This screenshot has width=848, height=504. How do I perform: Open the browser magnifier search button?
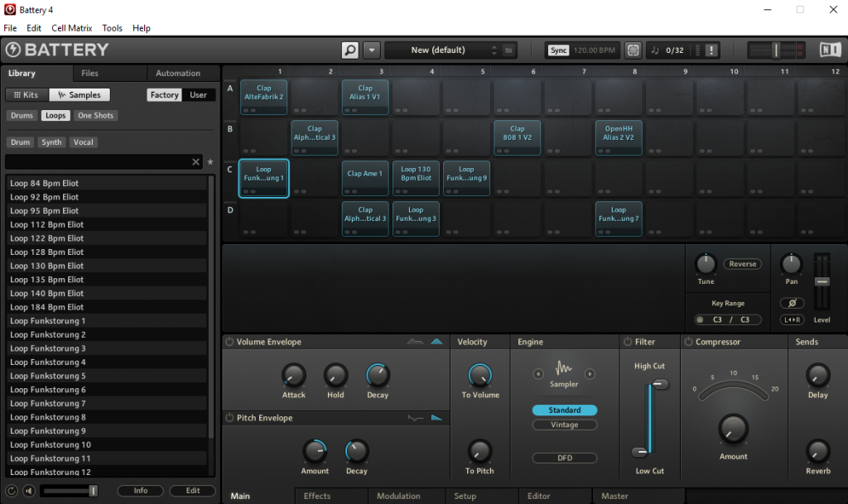click(x=350, y=50)
